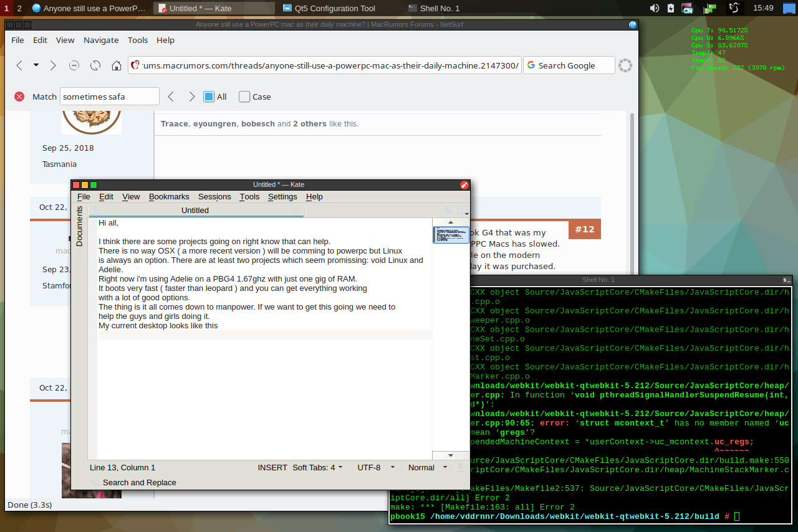Stop page loading in NetSurf toolbar
The width and height of the screenshot is (798, 532).
click(x=74, y=65)
